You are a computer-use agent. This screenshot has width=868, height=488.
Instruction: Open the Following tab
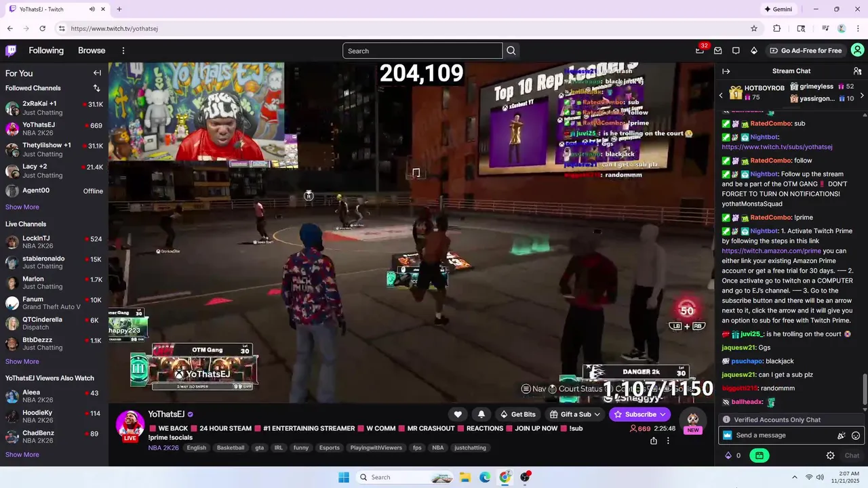46,51
